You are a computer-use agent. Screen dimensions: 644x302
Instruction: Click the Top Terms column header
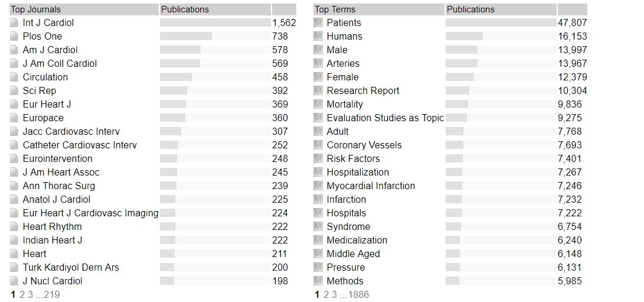coord(335,9)
